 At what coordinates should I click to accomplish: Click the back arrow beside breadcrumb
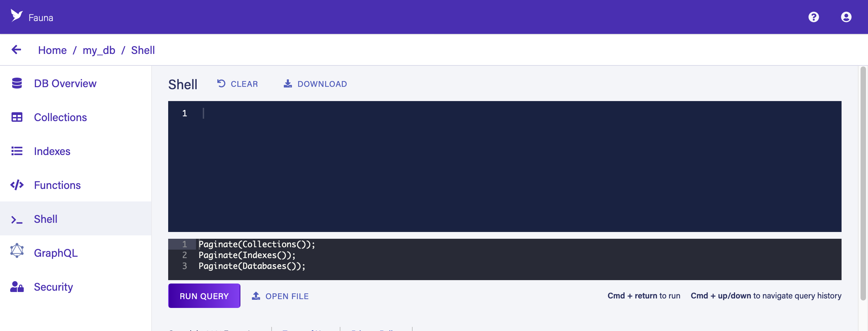coord(16,50)
